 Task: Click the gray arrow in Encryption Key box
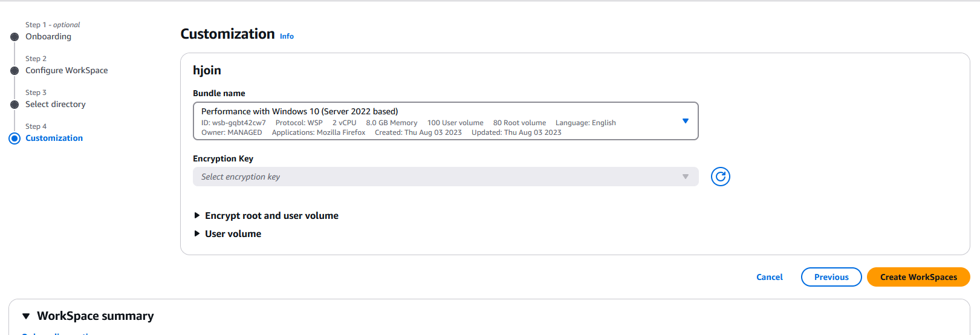685,177
